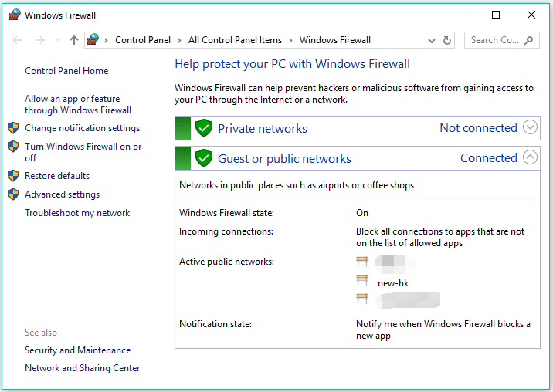
Task: Open Security and Maintenance
Action: click(x=77, y=350)
